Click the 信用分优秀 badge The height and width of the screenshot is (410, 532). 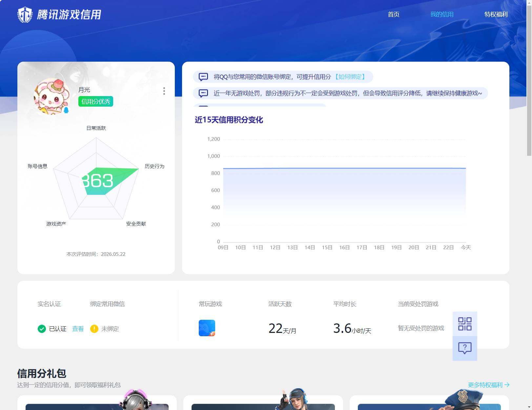(96, 102)
